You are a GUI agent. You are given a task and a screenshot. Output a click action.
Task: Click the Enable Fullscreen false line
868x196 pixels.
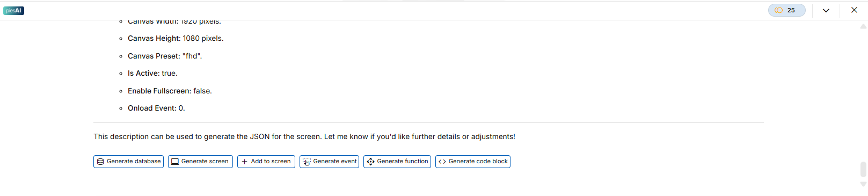click(x=170, y=91)
